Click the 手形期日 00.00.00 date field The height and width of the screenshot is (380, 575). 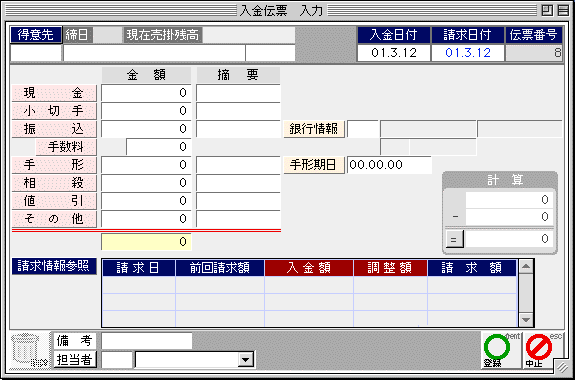[389, 165]
